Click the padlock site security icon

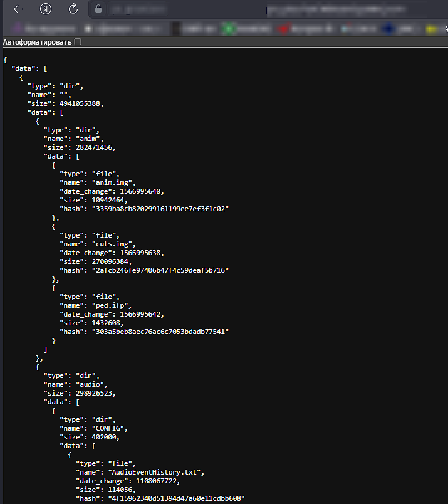(x=97, y=9)
